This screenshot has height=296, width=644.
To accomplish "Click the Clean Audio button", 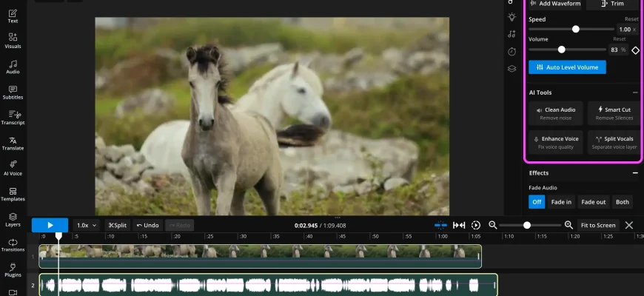I will tap(555, 113).
